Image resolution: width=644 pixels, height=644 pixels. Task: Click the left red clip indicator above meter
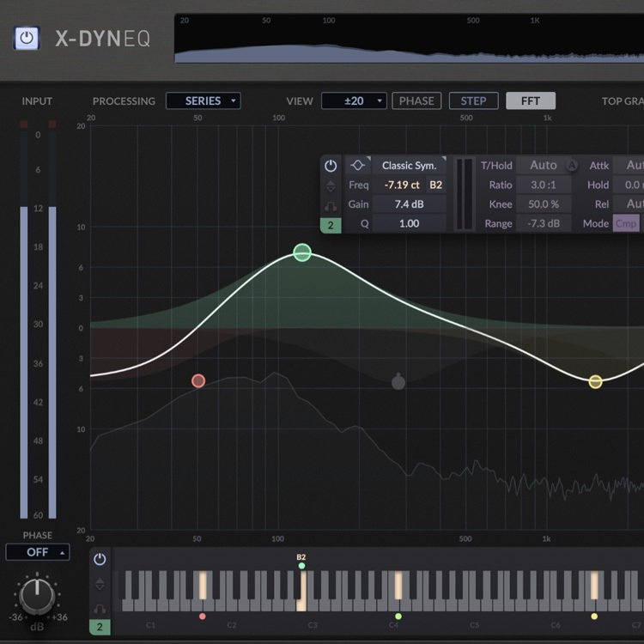tap(24, 124)
